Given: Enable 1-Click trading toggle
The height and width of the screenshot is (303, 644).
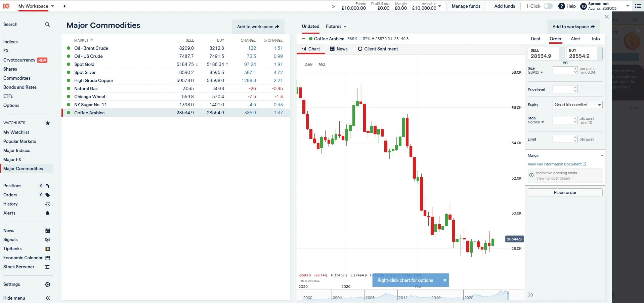Looking at the screenshot, I should click(x=548, y=6).
